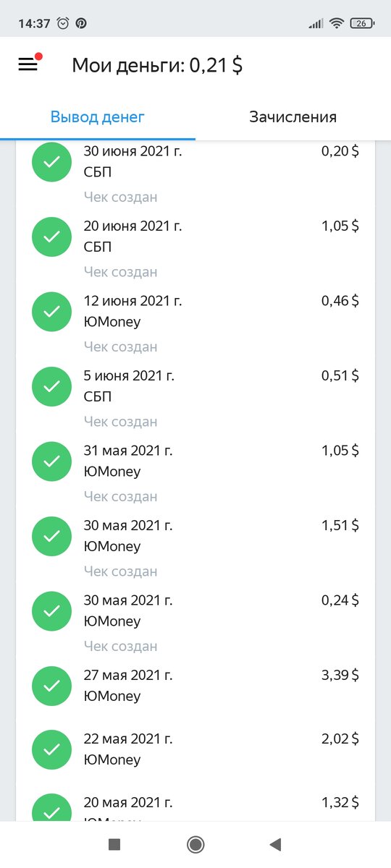Open the 3,39 $ withdrawal entry
Viewport: 391px width, 868px height.
point(195,686)
